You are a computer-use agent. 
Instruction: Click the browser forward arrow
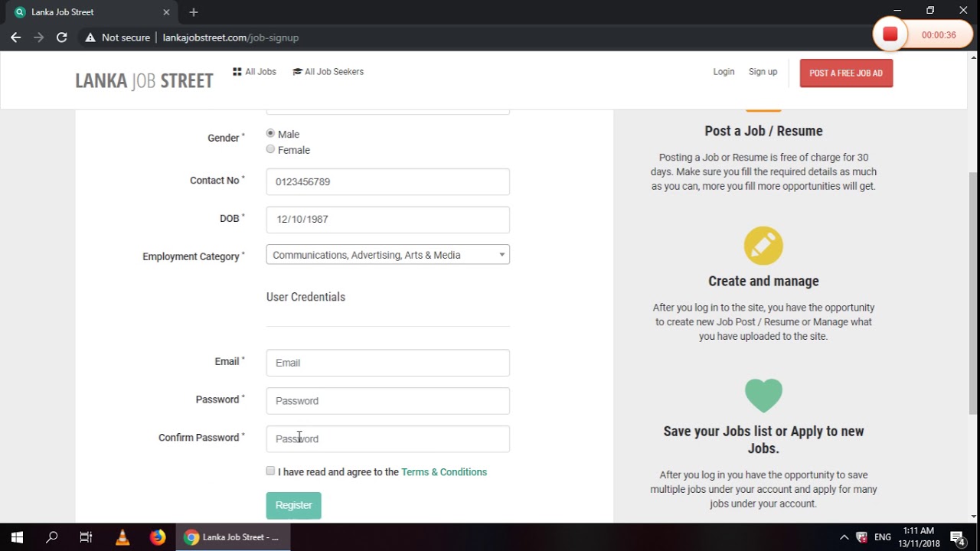[38, 37]
